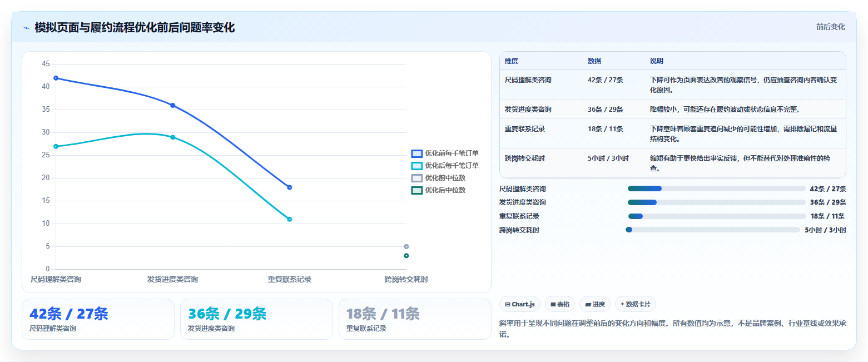Open the 42条 / 27条 stat card
The height and width of the screenshot is (362, 868).
coord(98,319)
